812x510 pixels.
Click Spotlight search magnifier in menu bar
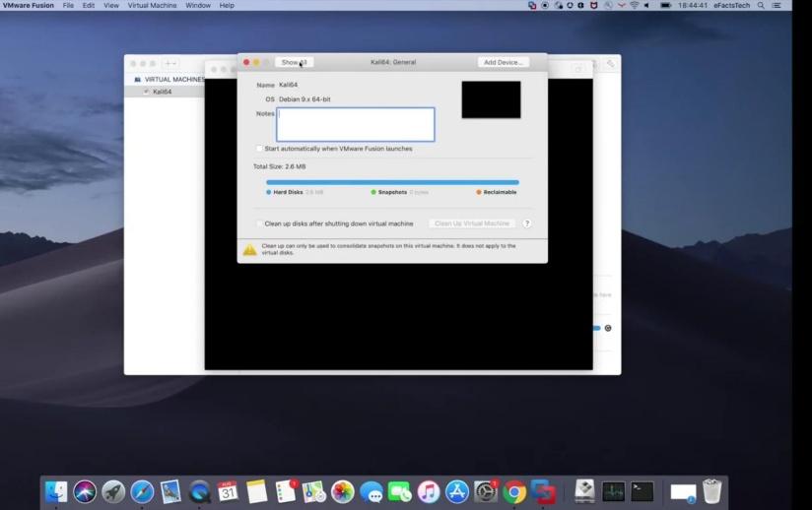click(x=761, y=5)
